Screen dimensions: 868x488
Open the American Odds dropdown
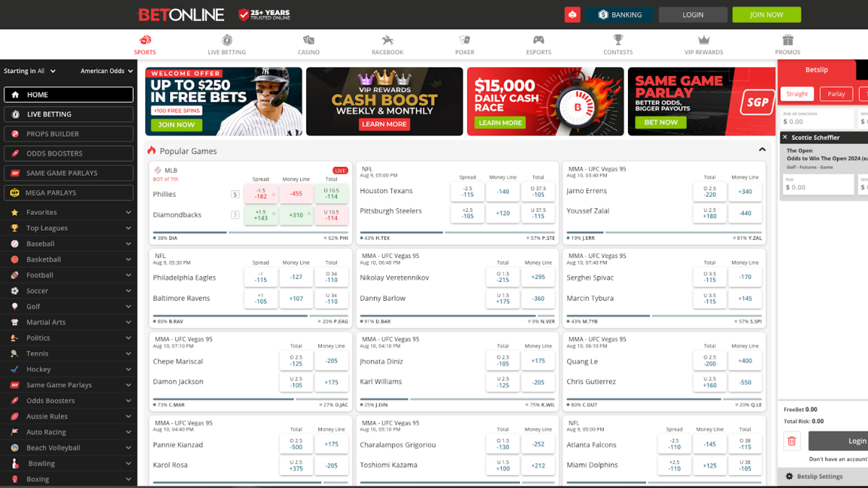coord(106,71)
